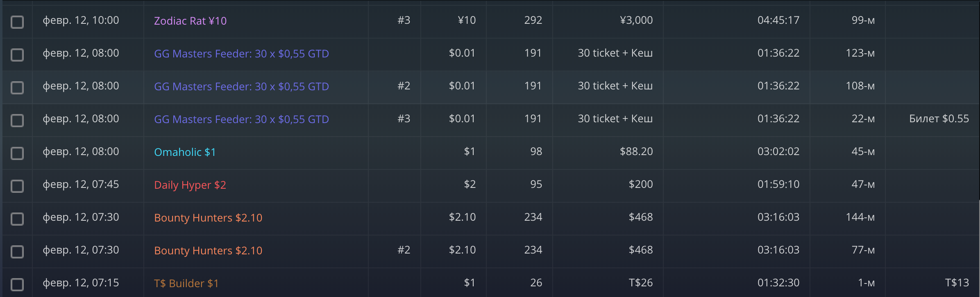Tick the T$ Builder $1 row checkbox
980x297 pixels.
click(x=17, y=284)
